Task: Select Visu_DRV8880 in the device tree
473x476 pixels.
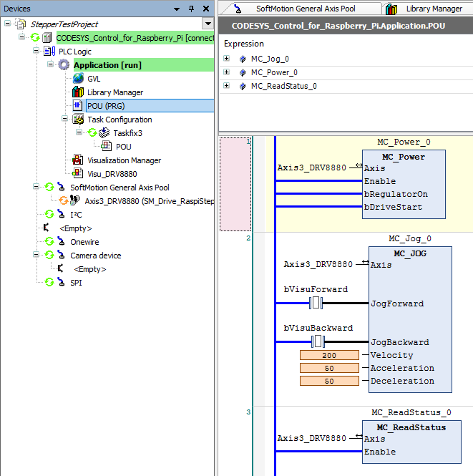Action: point(112,174)
